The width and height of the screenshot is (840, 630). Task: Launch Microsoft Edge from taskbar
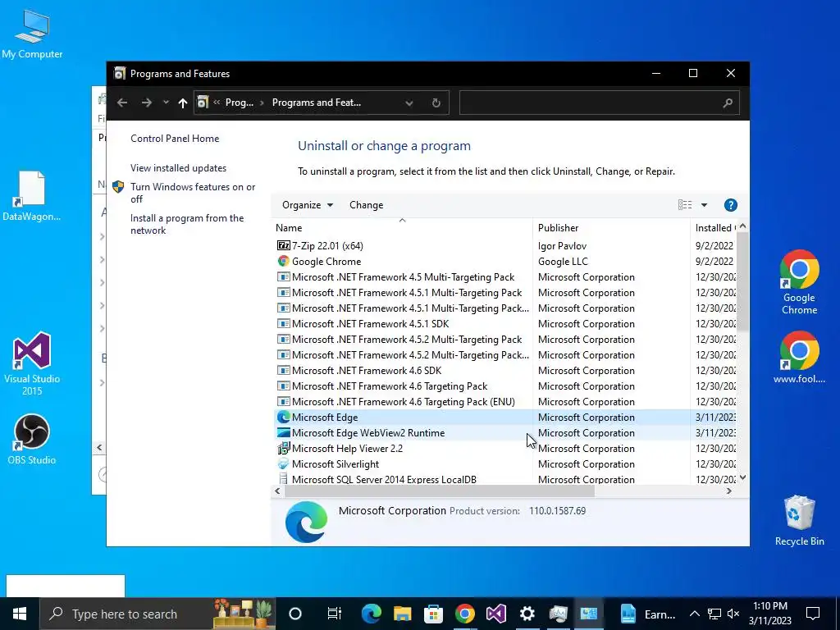click(x=372, y=614)
